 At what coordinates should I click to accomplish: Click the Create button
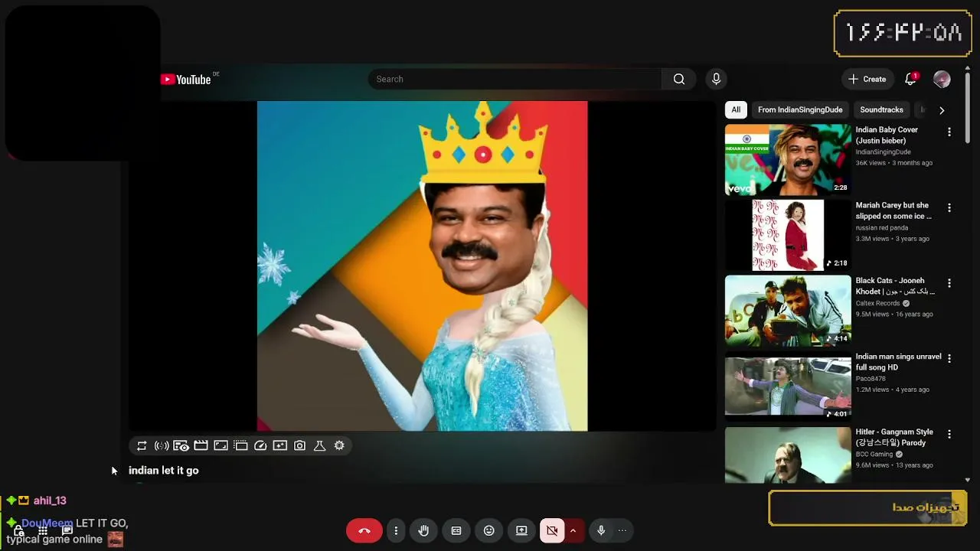click(867, 79)
